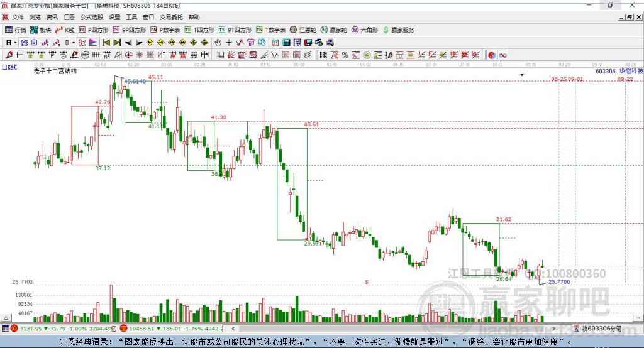Collapse volume panel with up-triangle button
This screenshot has height=348, width=644.
6,318
